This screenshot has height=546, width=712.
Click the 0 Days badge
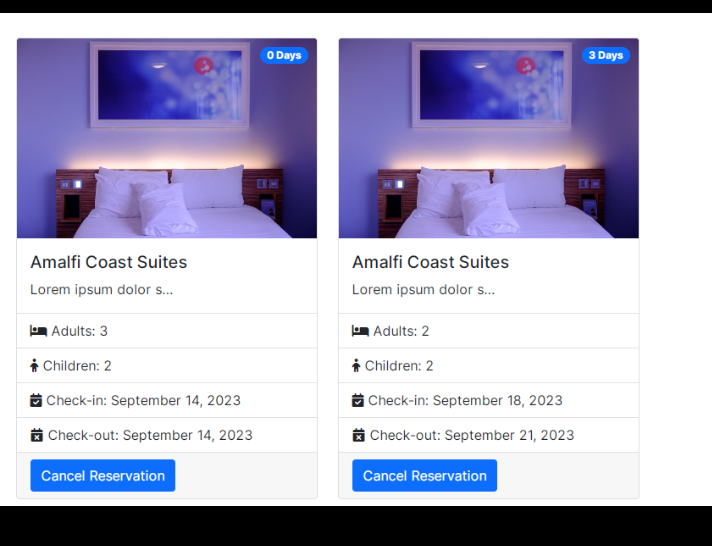pyautogui.click(x=284, y=56)
